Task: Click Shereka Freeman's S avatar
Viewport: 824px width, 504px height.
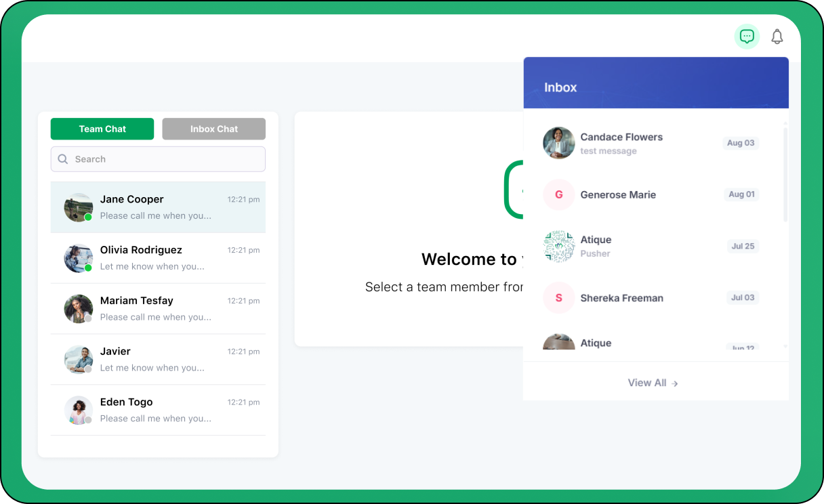Action: 559,298
